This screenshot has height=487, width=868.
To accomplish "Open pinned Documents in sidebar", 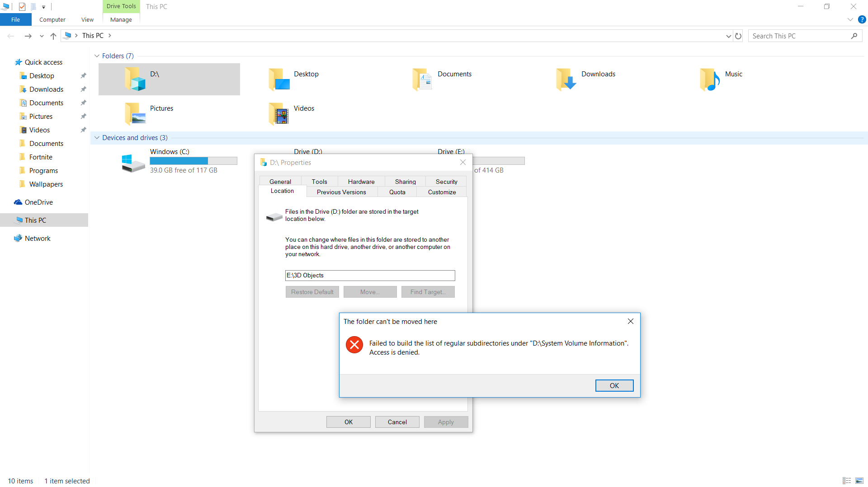I will [x=46, y=103].
